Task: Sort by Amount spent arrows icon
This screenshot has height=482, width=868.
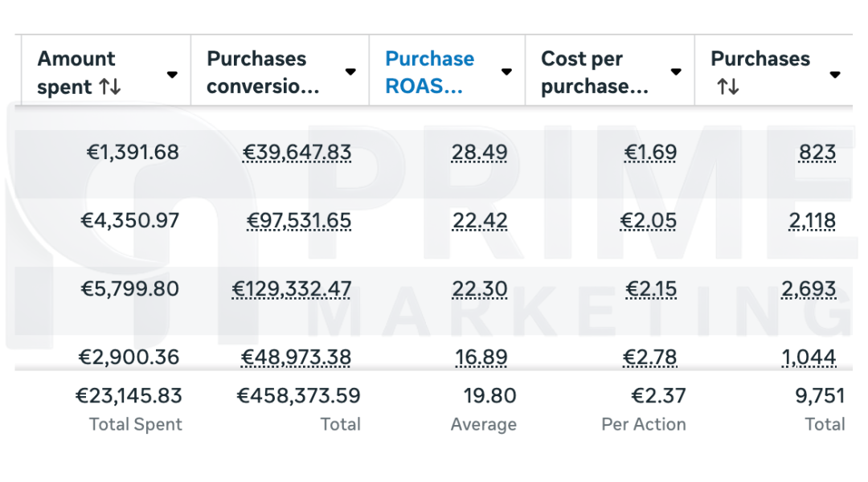Action: click(110, 87)
